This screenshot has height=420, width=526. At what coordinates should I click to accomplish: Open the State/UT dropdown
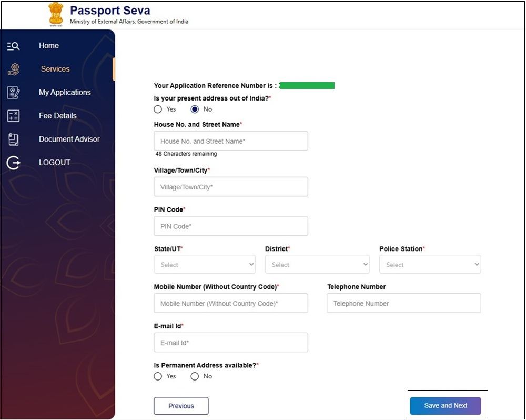click(205, 265)
